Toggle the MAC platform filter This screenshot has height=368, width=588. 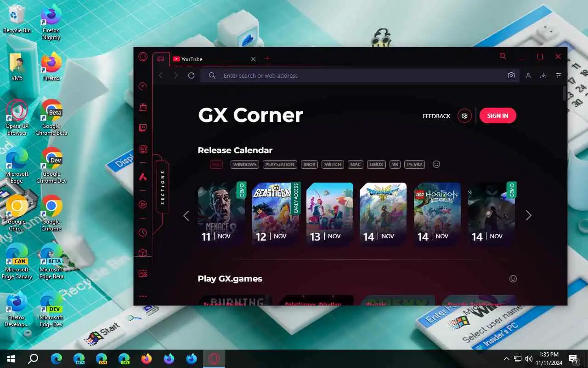(355, 164)
